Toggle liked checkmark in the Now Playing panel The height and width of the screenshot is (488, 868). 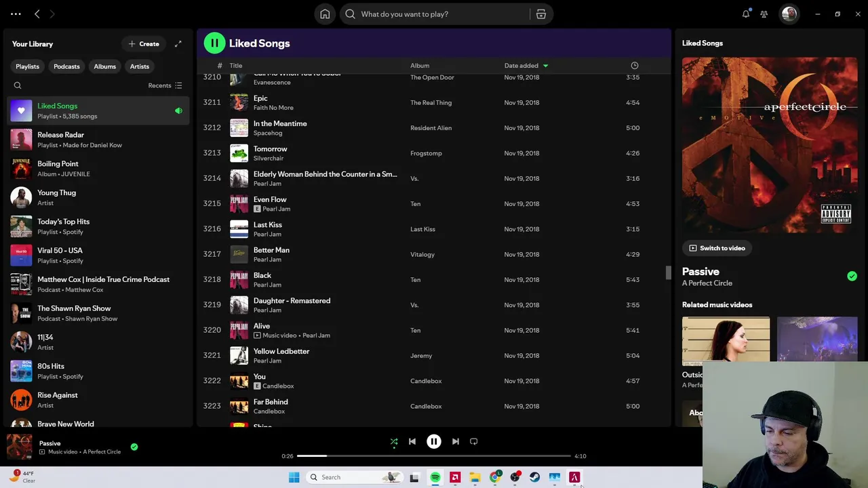[852, 276]
